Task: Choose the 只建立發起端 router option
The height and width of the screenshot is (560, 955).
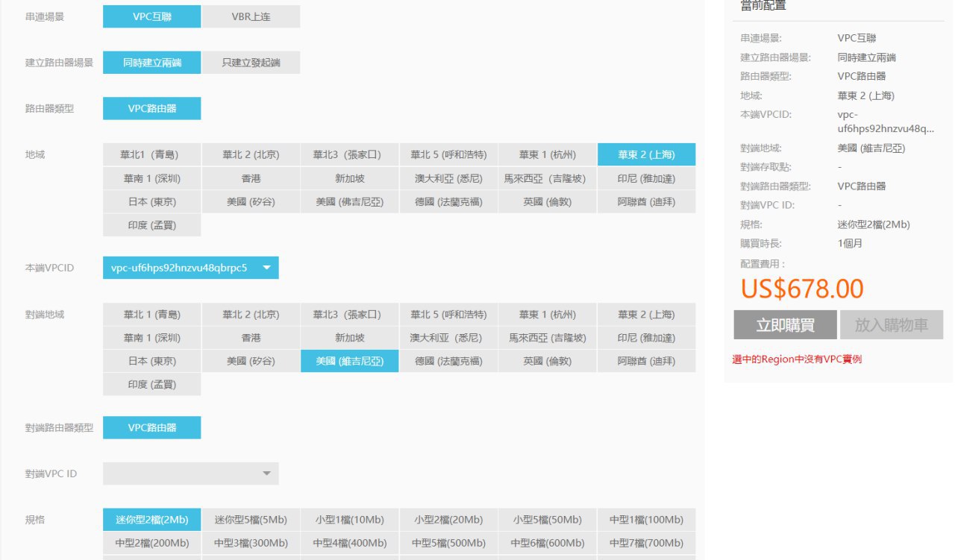Action: point(251,63)
